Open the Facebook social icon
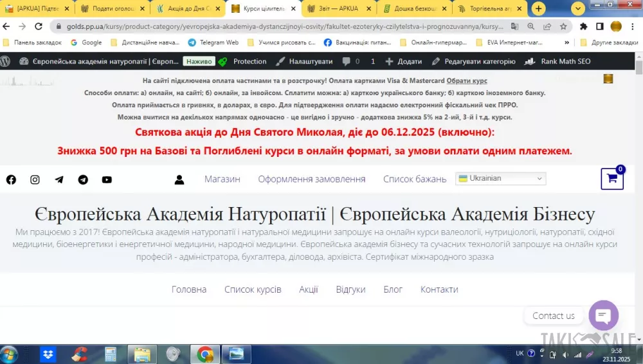The image size is (643, 364). coord(11,179)
